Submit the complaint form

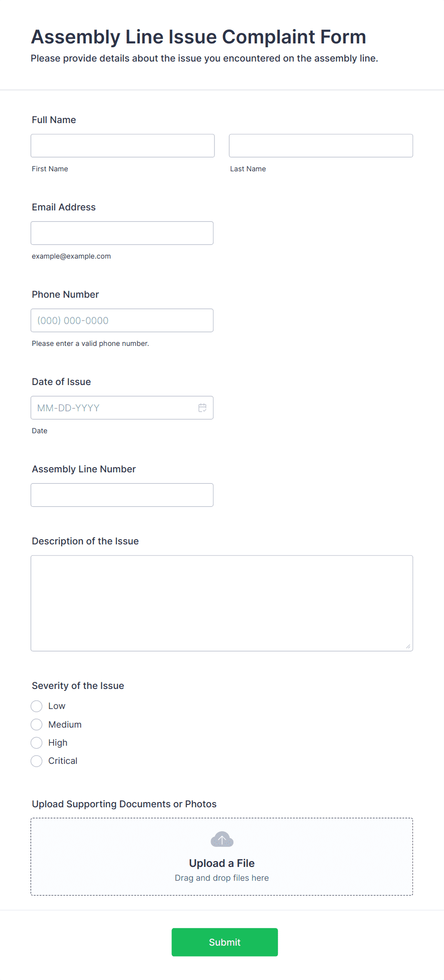[225, 942]
